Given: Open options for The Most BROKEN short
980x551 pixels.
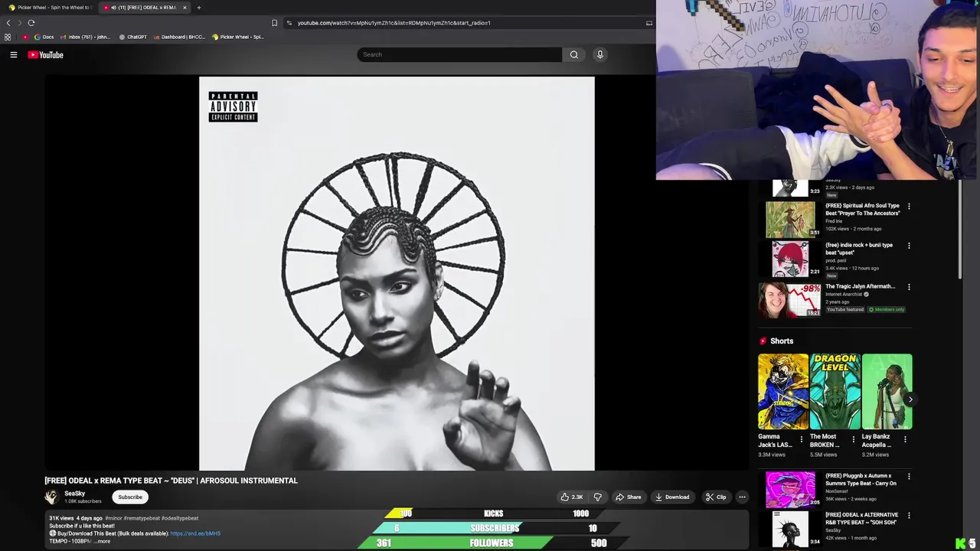Looking at the screenshot, I should 853,439.
